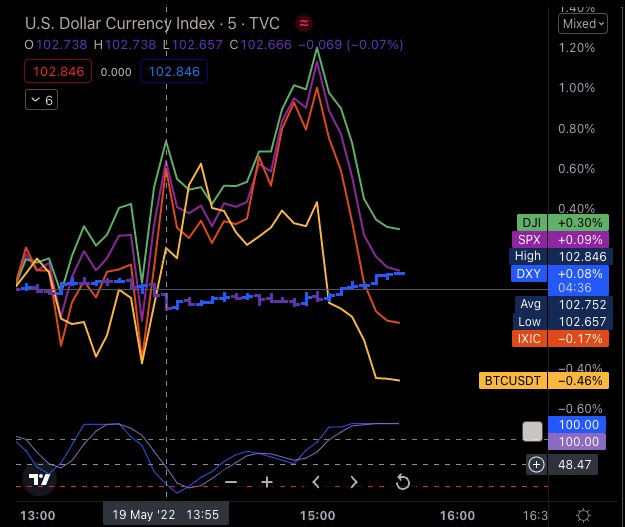Select the BTCUSDT -0.46% label
The image size is (625, 527).
pyautogui.click(x=544, y=380)
